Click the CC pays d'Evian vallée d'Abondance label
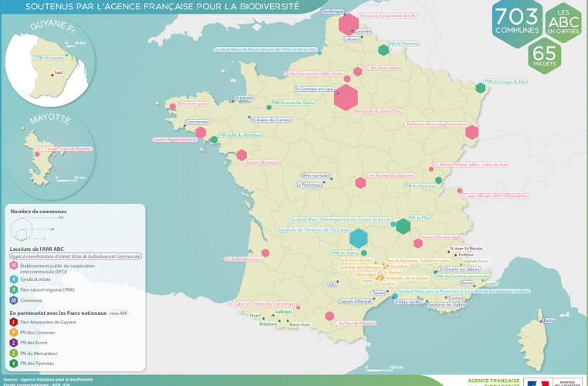The image size is (588, 386). [x=495, y=195]
